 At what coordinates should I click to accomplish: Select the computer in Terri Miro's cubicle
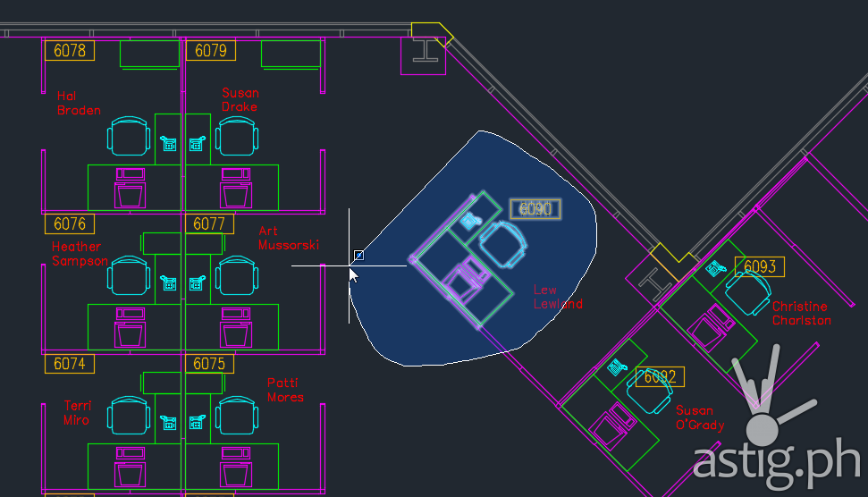(x=131, y=468)
